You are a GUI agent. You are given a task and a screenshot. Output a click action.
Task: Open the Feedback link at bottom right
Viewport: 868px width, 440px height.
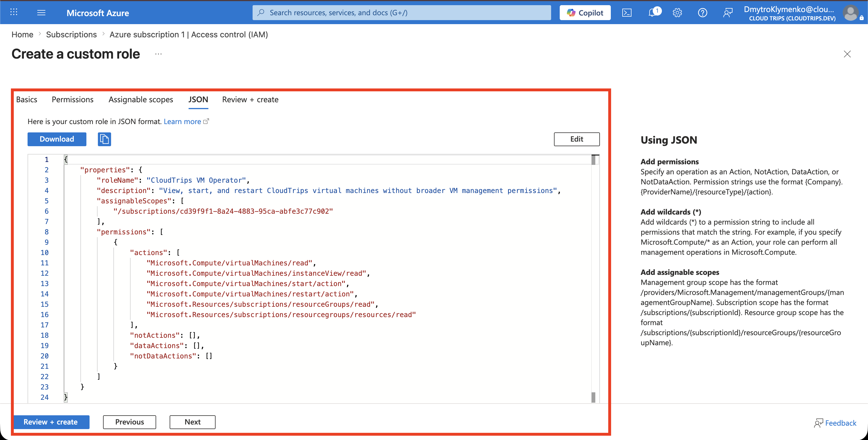pos(835,423)
